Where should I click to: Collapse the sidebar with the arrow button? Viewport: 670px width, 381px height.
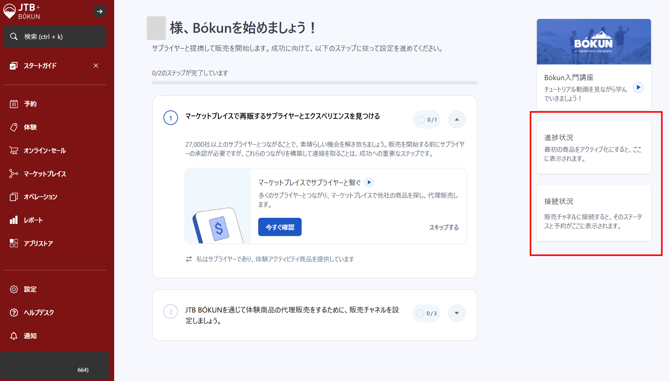[x=100, y=12]
